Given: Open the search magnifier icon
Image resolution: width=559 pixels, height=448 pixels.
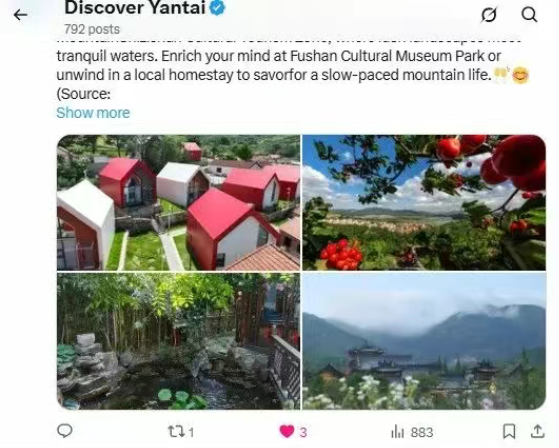Looking at the screenshot, I should (x=529, y=15).
